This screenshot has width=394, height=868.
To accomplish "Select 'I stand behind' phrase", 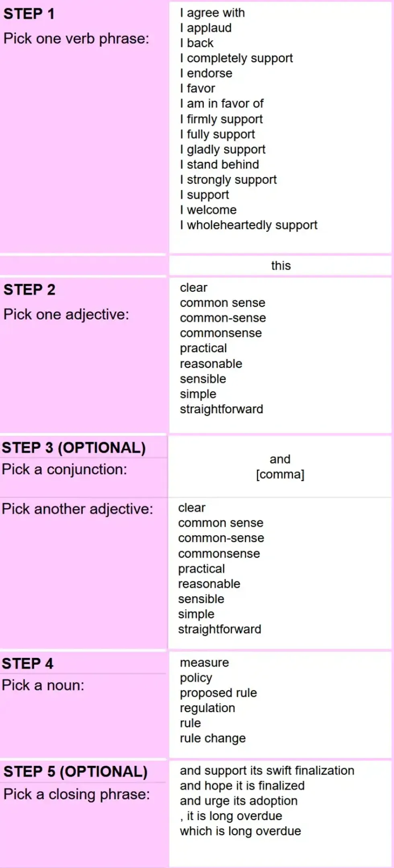I will pyautogui.click(x=220, y=164).
